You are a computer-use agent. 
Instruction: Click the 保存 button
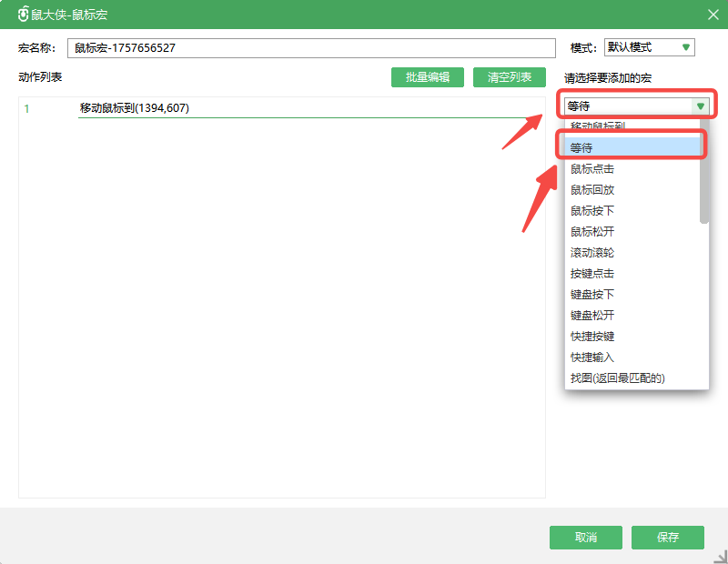[668, 538]
